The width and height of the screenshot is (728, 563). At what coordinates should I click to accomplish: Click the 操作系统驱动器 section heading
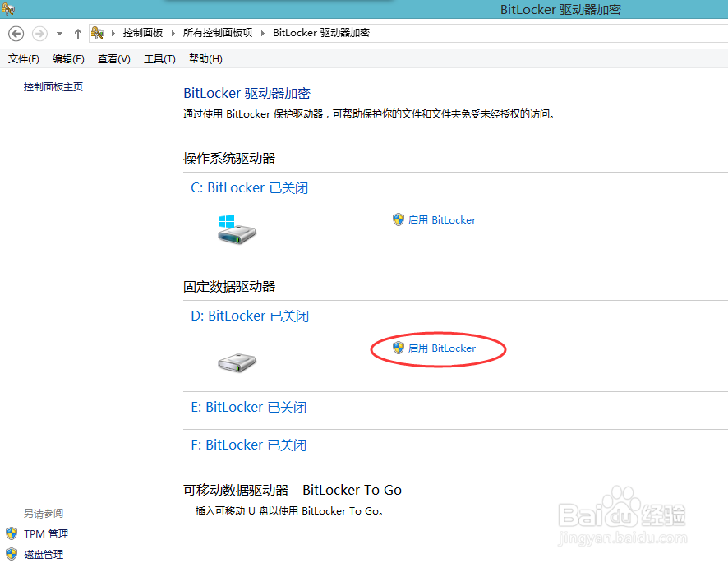coord(229,159)
